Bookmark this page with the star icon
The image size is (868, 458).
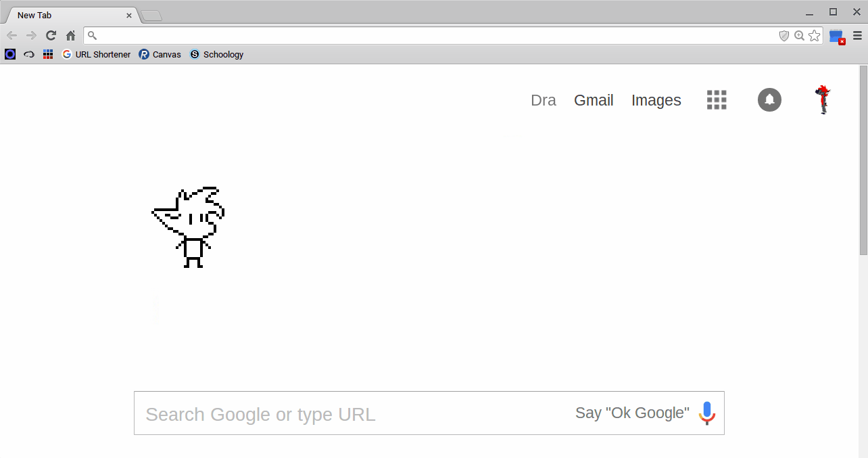click(814, 36)
